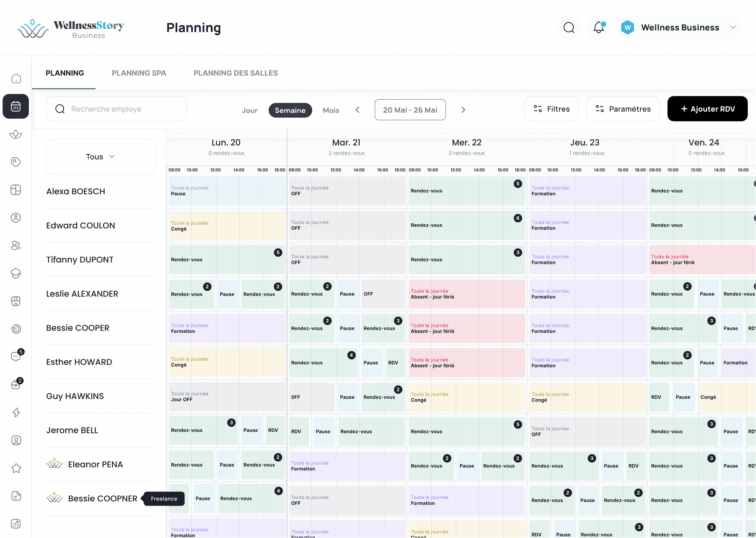Open Esther HOWARD's Tuesday RDV block
The width and height of the screenshot is (756, 538).
point(395,363)
